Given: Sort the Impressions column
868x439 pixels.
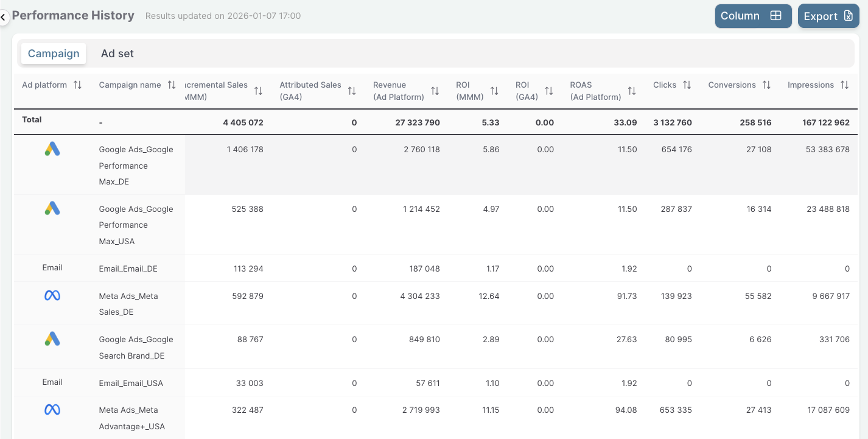Looking at the screenshot, I should [844, 85].
